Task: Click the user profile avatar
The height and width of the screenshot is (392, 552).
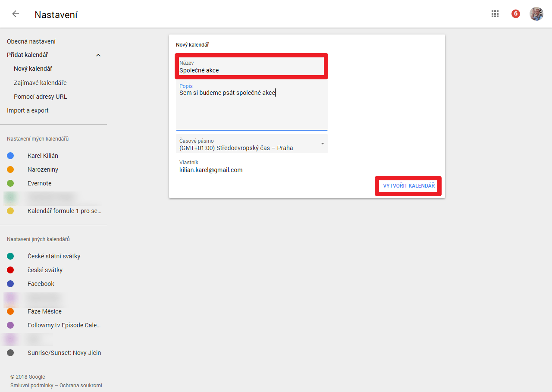Action: [536, 14]
